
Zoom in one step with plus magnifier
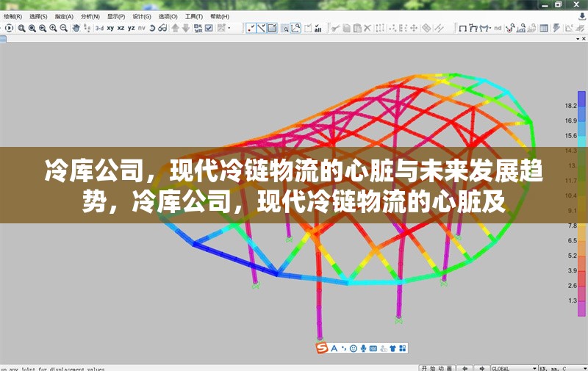click(53, 28)
